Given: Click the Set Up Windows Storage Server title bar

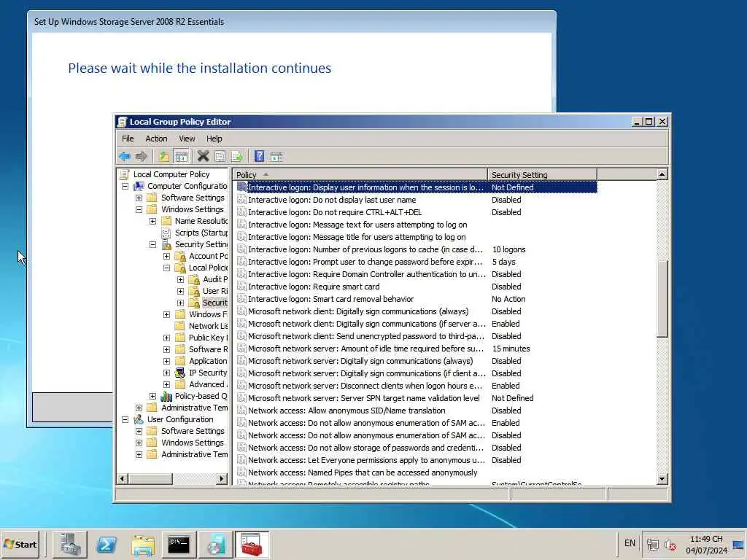Looking at the screenshot, I should [x=292, y=22].
